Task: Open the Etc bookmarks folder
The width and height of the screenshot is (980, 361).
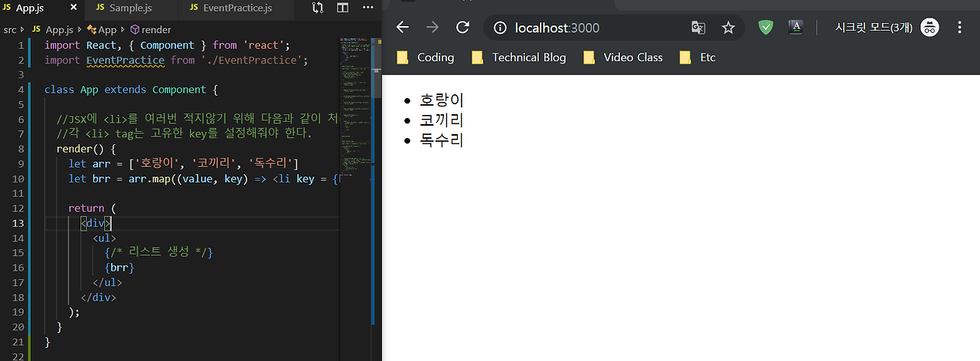Action: tap(697, 57)
